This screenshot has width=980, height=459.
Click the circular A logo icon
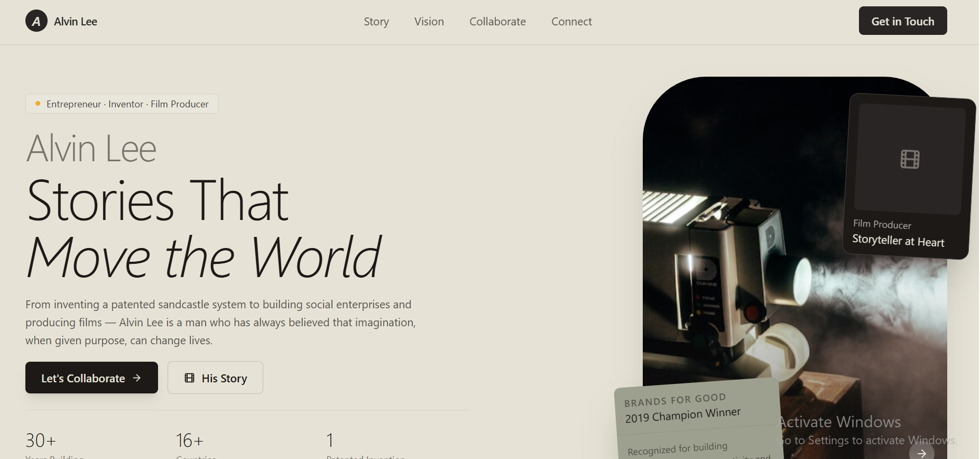[36, 21]
